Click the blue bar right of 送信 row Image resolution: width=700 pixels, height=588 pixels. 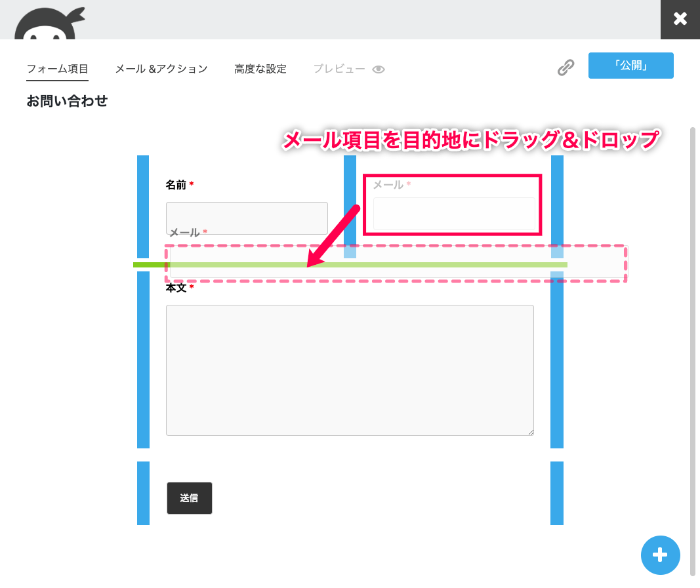[x=556, y=493]
